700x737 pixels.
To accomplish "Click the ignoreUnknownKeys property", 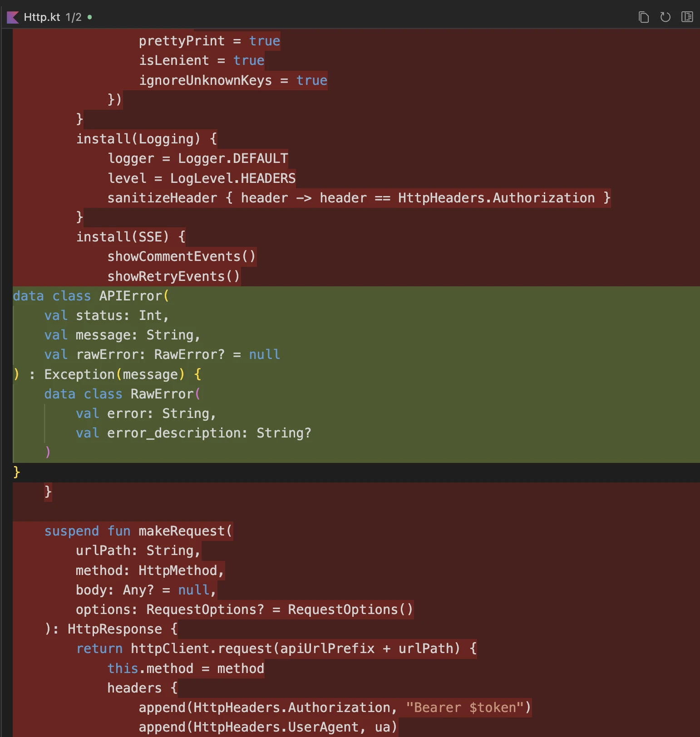I will (x=205, y=80).
